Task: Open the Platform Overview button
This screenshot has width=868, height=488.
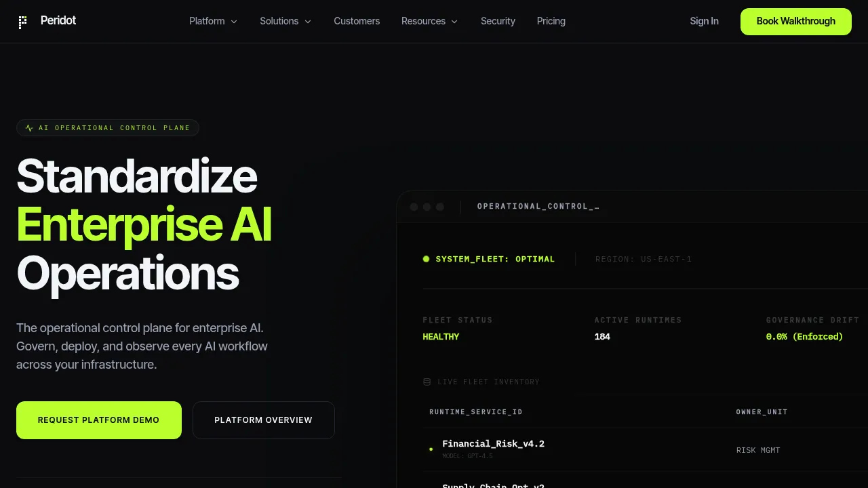Action: (264, 420)
